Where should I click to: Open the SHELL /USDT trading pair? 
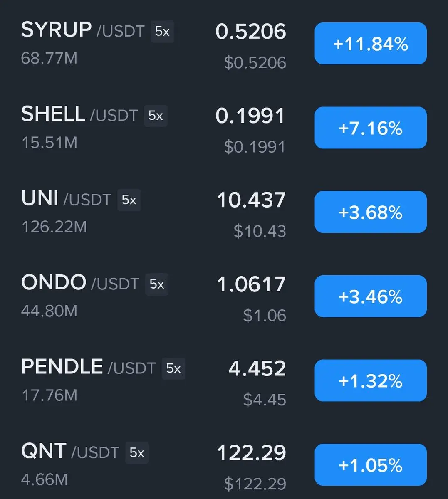(79, 114)
